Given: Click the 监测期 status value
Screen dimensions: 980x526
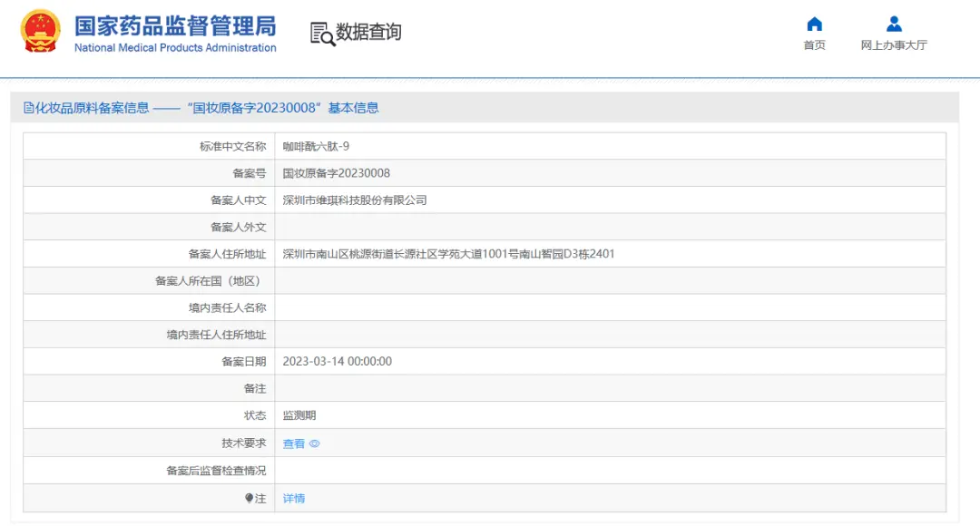Looking at the screenshot, I should coord(299,415).
